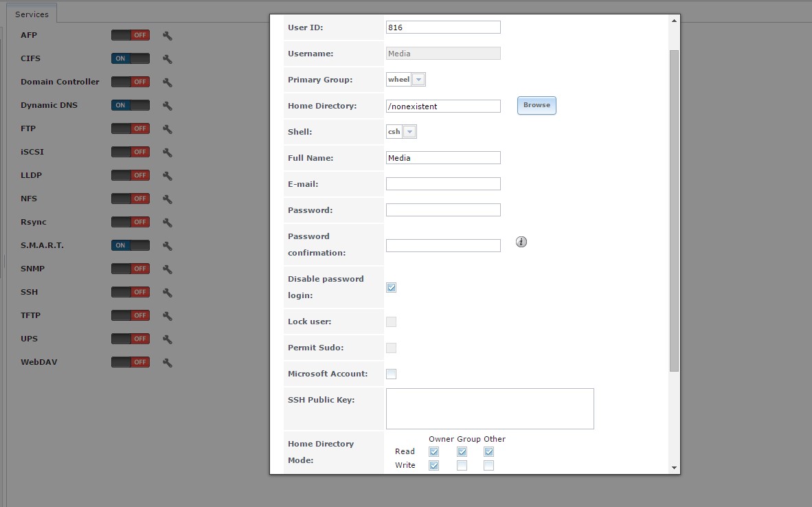Click the E-mail input field

pyautogui.click(x=443, y=184)
